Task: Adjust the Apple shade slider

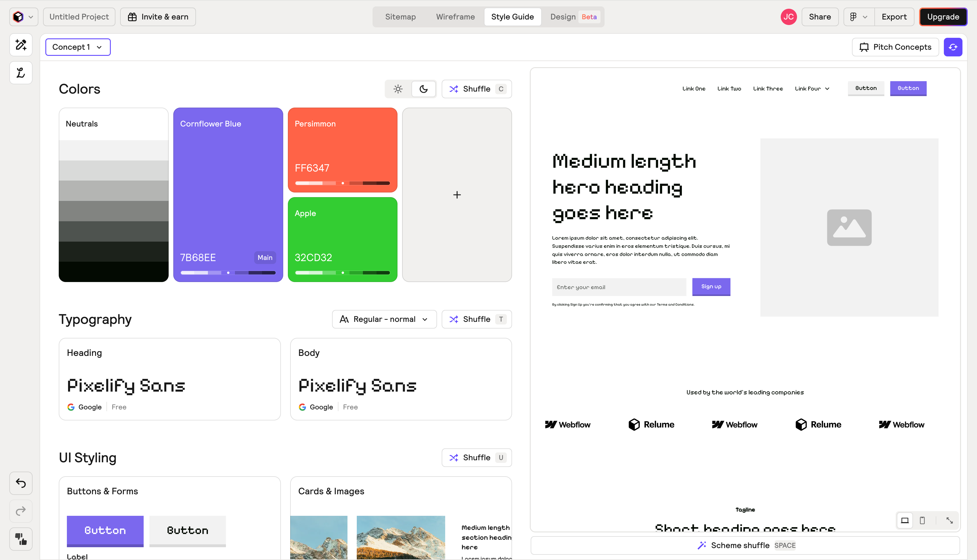Action: click(342, 273)
